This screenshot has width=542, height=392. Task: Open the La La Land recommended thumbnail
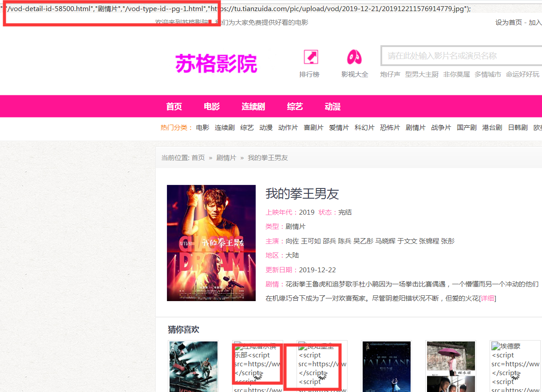(387, 366)
